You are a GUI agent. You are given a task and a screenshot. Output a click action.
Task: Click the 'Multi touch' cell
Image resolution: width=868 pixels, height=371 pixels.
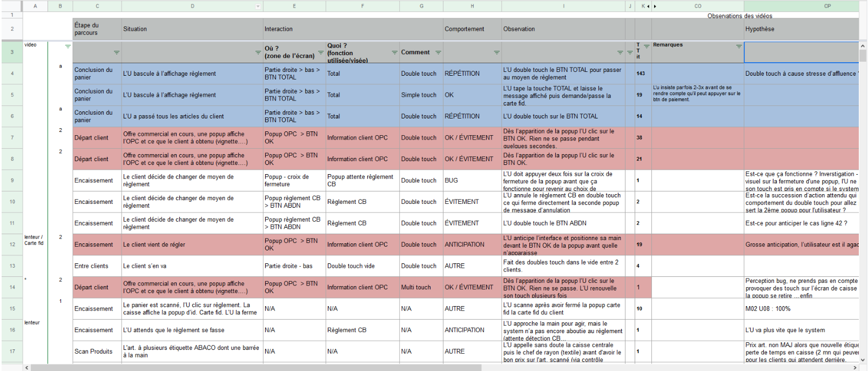point(421,287)
